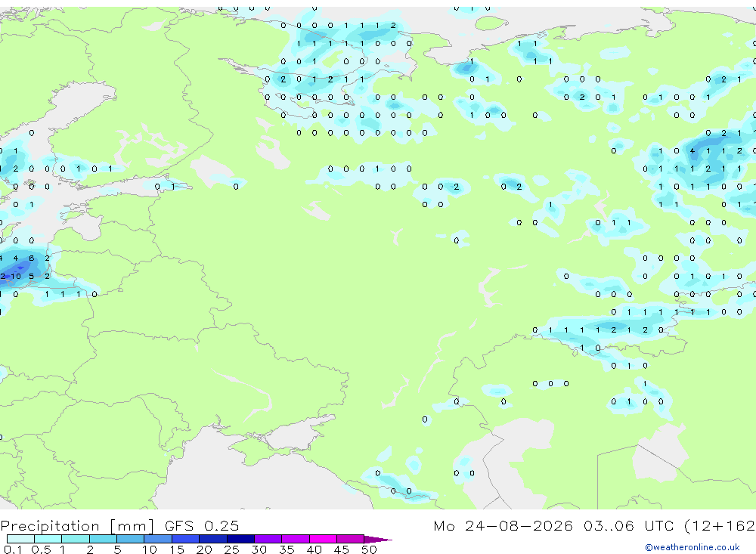
Task: Click the legend scale label '0.1'
Action: pyautogui.click(x=13, y=549)
